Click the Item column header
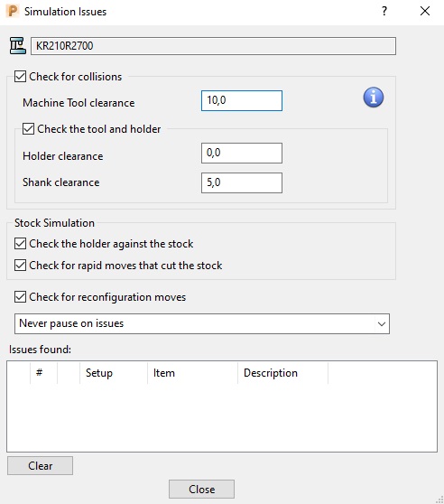444x504 pixels. tap(192, 373)
